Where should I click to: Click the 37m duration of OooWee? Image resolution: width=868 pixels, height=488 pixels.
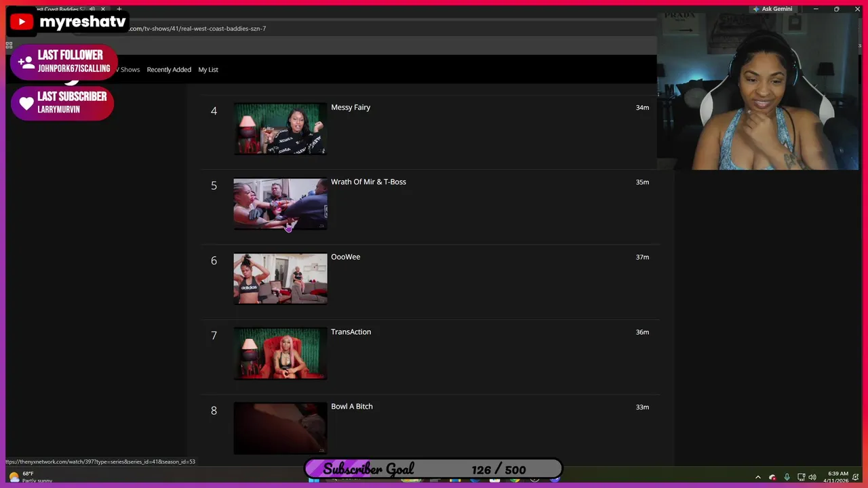click(642, 257)
